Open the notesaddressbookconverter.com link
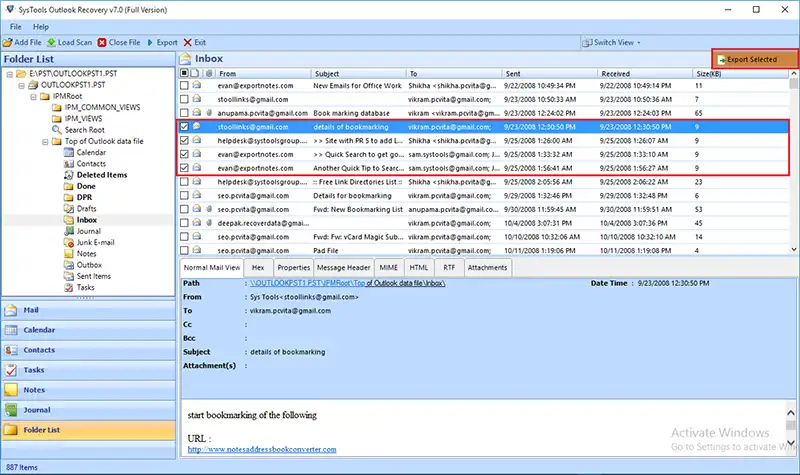800x475 pixels. pyautogui.click(x=262, y=449)
